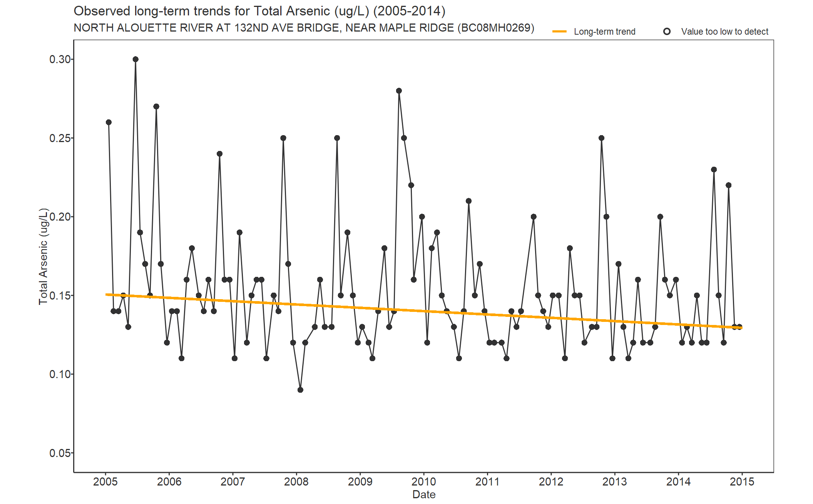This screenshot has height=504, width=813.
Task: Click the lowest data point at 0.09
Action: pyautogui.click(x=300, y=390)
